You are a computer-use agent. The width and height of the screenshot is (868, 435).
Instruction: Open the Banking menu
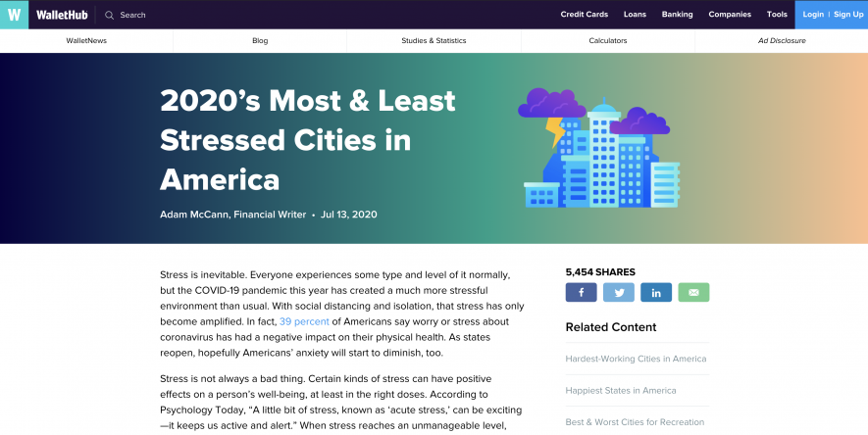click(x=677, y=15)
